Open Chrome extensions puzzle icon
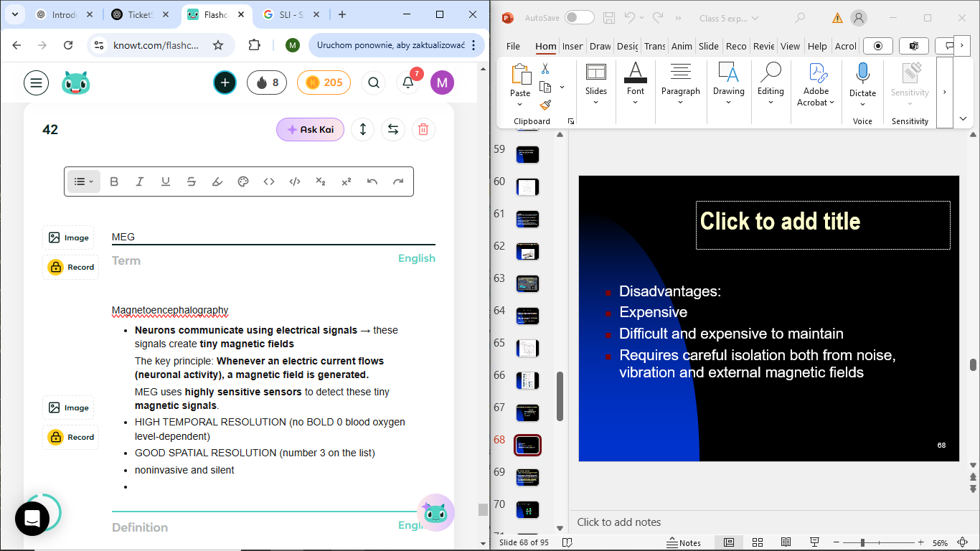 (x=254, y=45)
